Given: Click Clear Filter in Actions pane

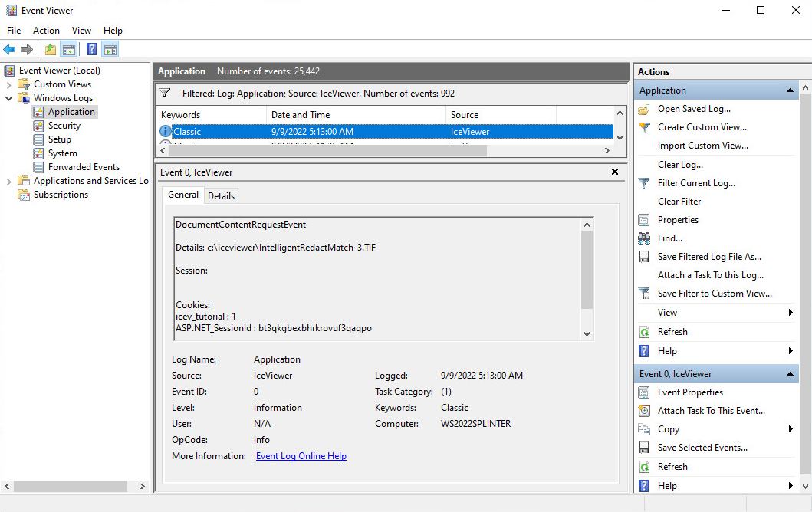Looking at the screenshot, I should [x=679, y=202].
